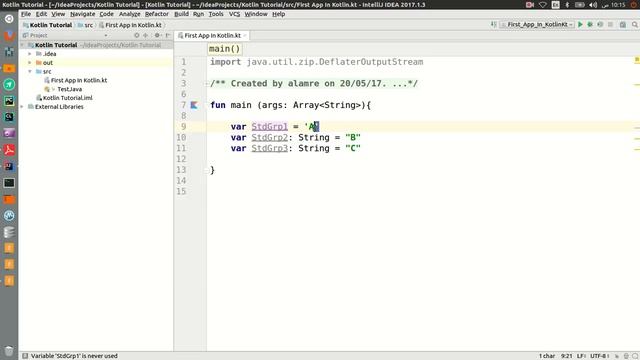Click main() breadcrumb above editor
The image size is (640, 360).
point(224,49)
